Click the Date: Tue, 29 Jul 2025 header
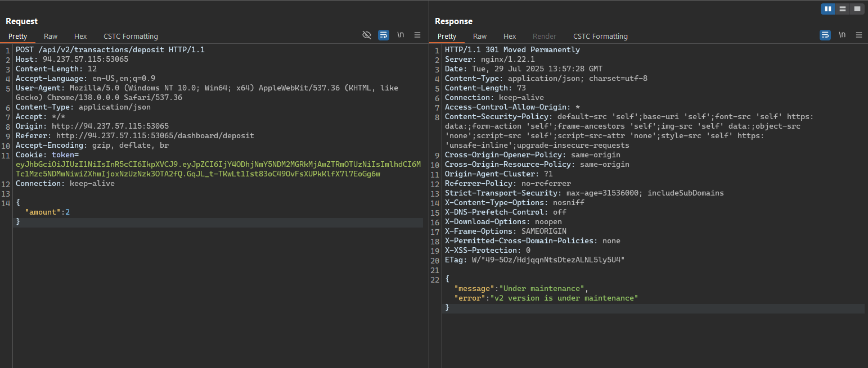 click(x=524, y=69)
